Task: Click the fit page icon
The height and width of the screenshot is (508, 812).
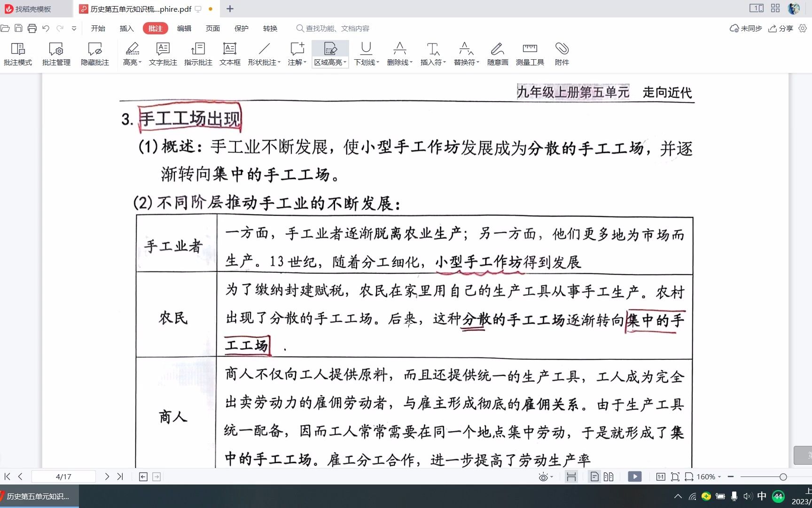Action: click(675, 476)
